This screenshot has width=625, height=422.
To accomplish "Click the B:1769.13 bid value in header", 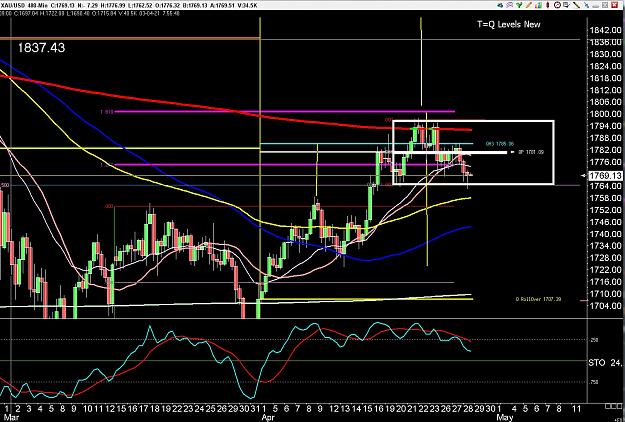I will point(197,5).
